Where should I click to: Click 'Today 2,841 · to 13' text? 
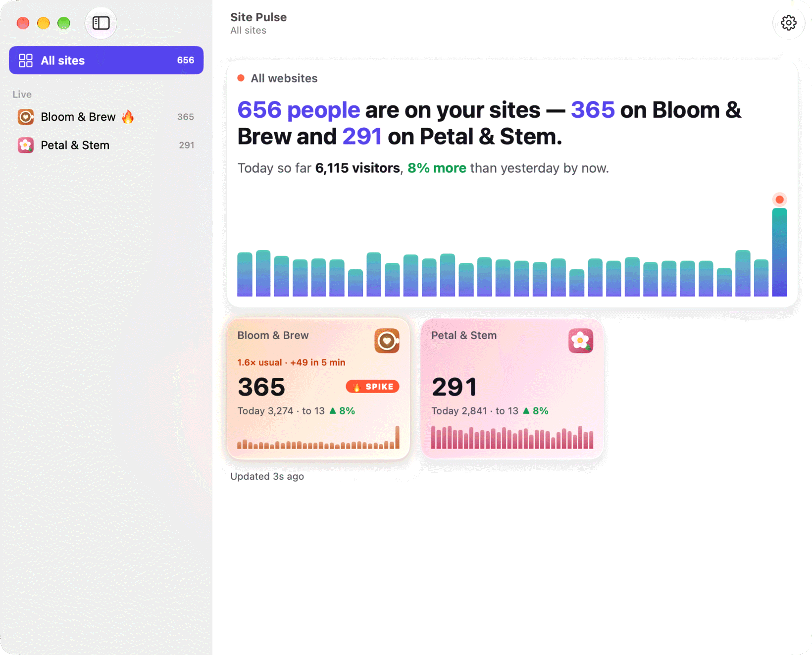pos(475,411)
